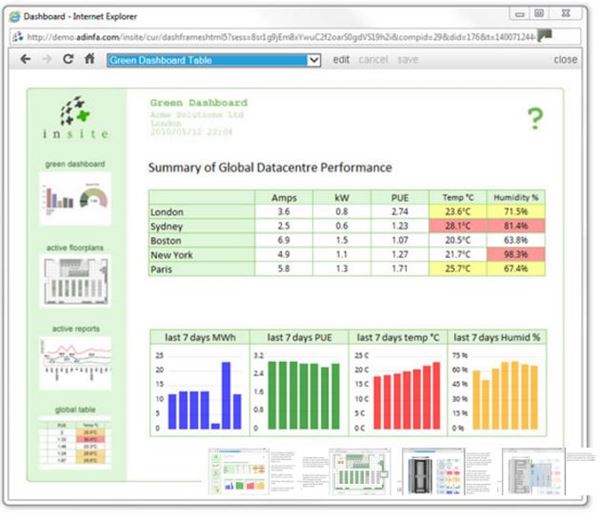Click the edit link
Viewport: 600px width, 521px height.
tap(341, 60)
